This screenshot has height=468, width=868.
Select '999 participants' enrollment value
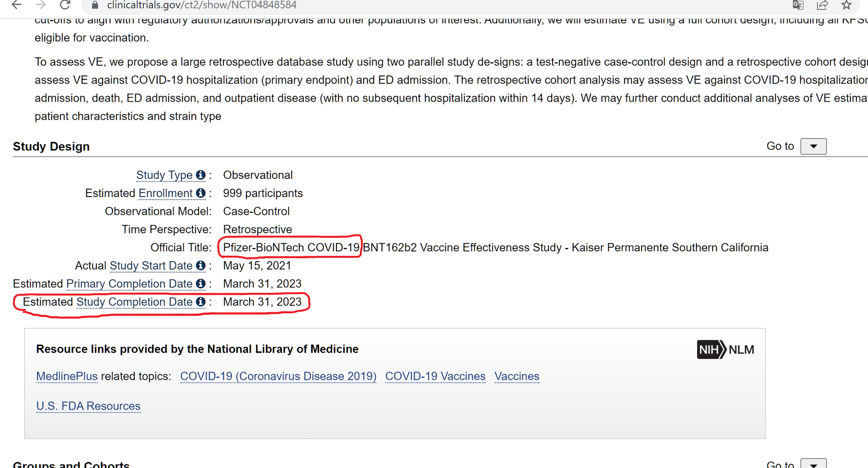point(263,193)
